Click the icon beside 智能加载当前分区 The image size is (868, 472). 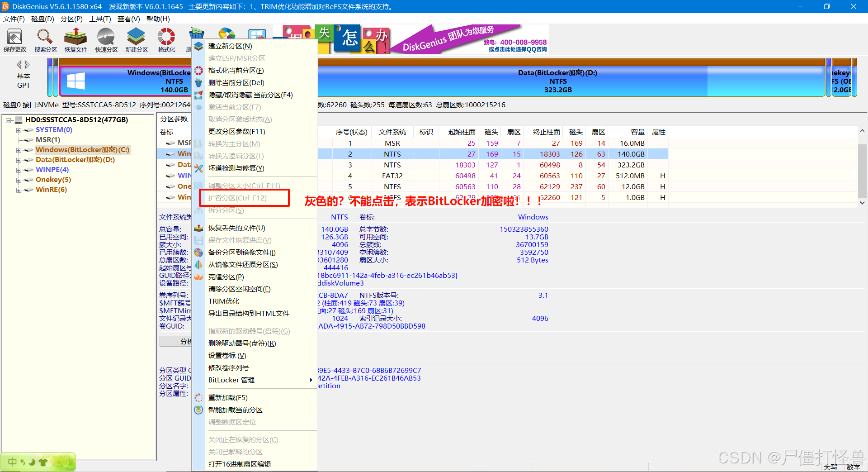click(198, 410)
